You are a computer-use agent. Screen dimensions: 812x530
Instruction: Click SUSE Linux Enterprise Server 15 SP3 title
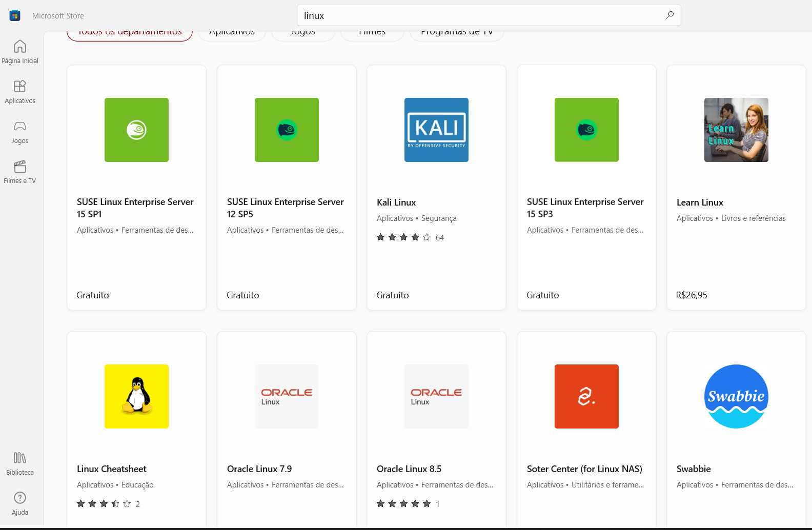(585, 208)
